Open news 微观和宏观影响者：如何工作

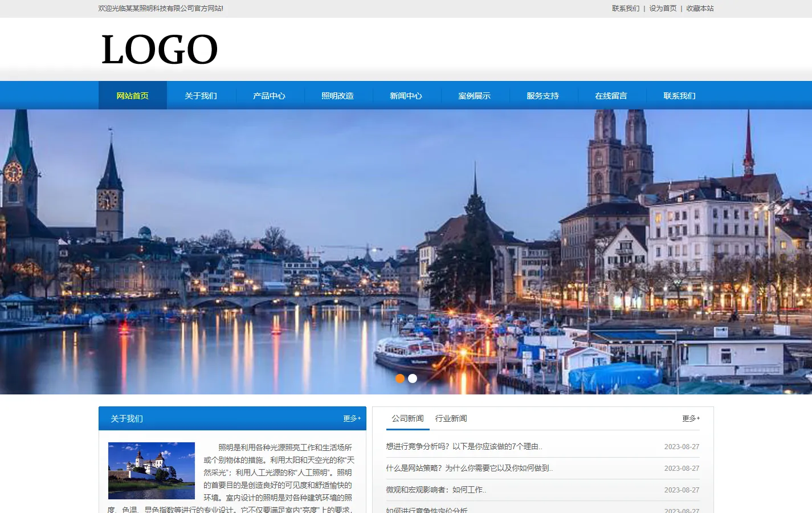pyautogui.click(x=436, y=490)
